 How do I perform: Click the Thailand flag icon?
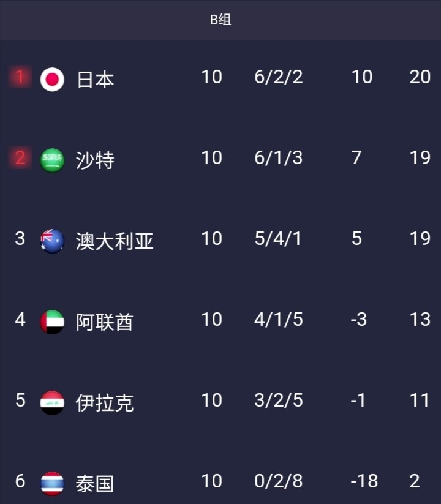coord(52,483)
